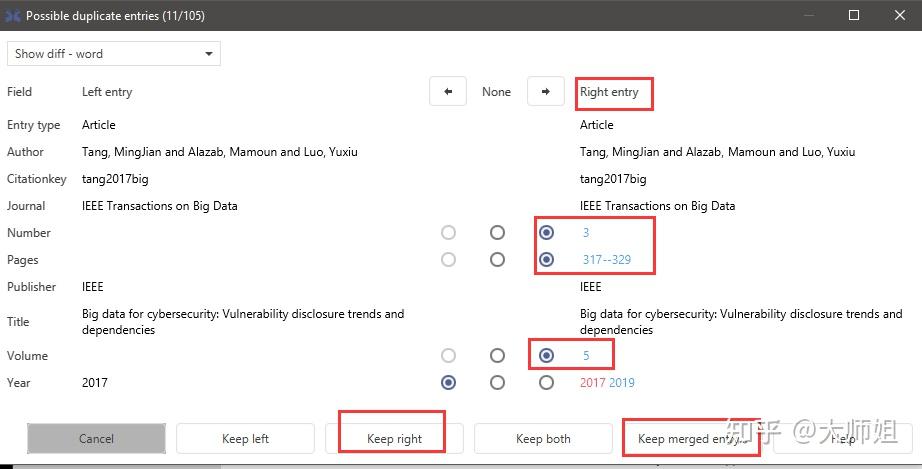922x469 pixels.
Task: Click Keep merged entry button
Action: (x=691, y=439)
